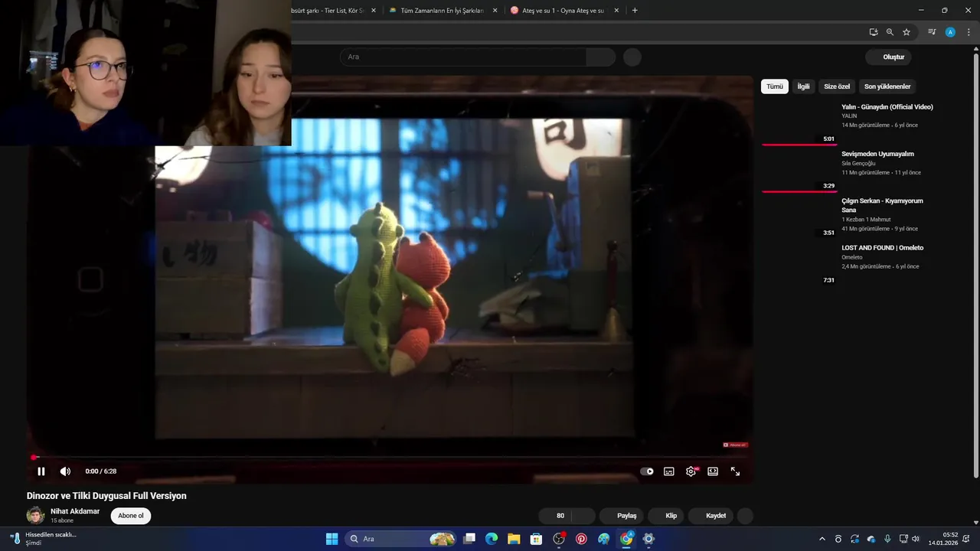Select the Tümü filter chip
This screenshot has height=551, width=980.
coord(775,86)
